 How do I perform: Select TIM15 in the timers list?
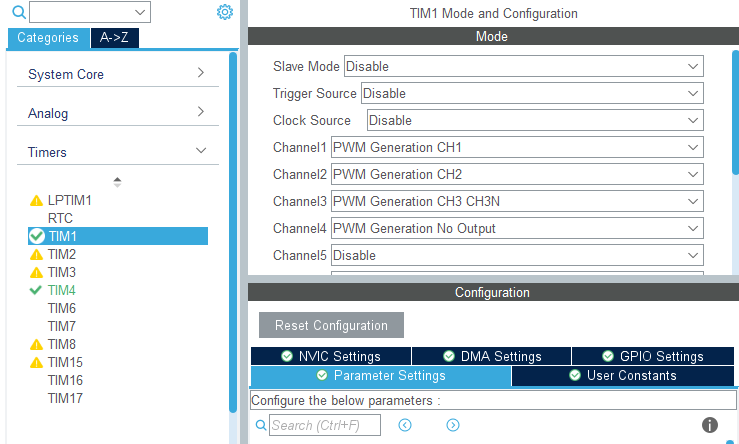[65, 362]
